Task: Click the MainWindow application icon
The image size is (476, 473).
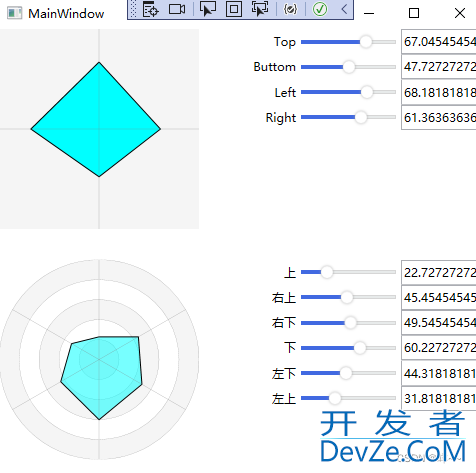Action: click(14, 13)
